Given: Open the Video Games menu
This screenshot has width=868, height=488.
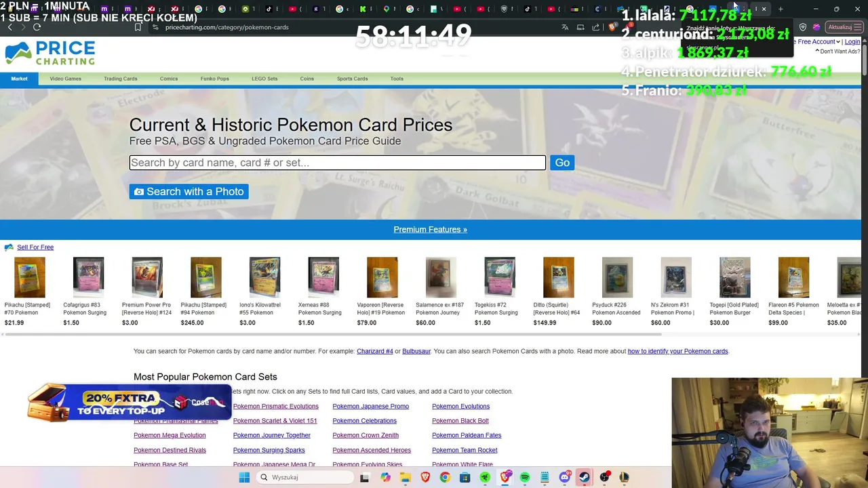Looking at the screenshot, I should [x=65, y=79].
